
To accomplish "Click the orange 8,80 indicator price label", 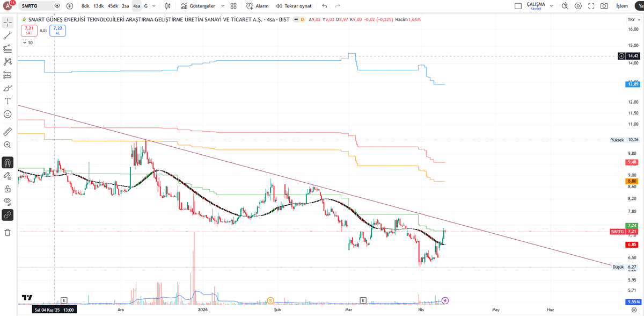I will [633, 181].
